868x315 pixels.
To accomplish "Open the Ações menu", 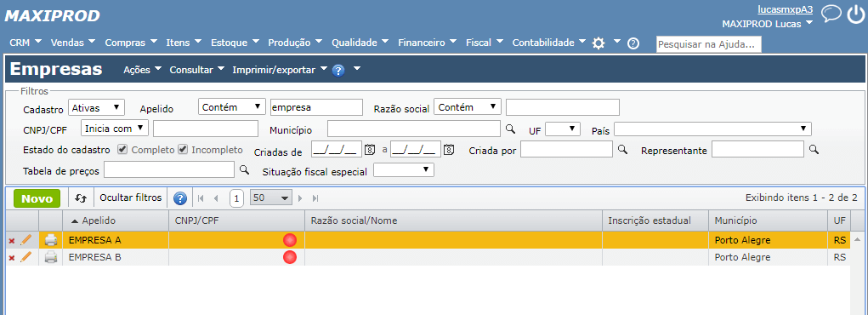I will 142,70.
